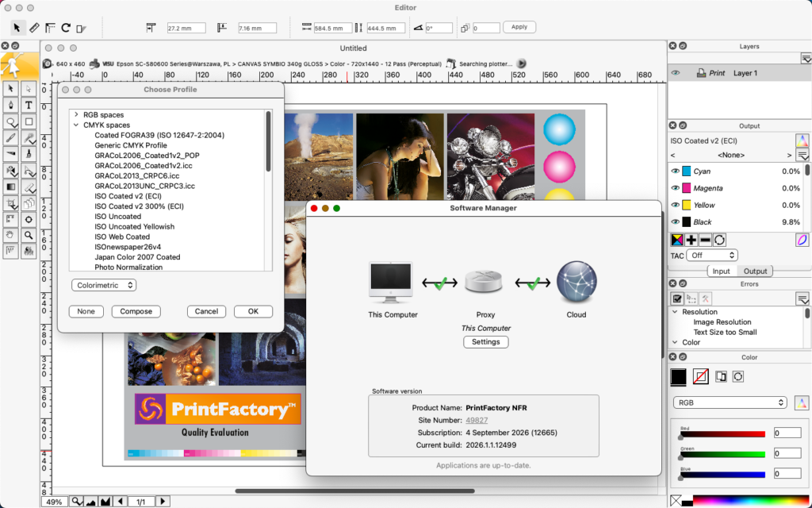The height and width of the screenshot is (508, 812).
Task: Open the Colorimetric rendering intent dropdown
Action: click(104, 285)
